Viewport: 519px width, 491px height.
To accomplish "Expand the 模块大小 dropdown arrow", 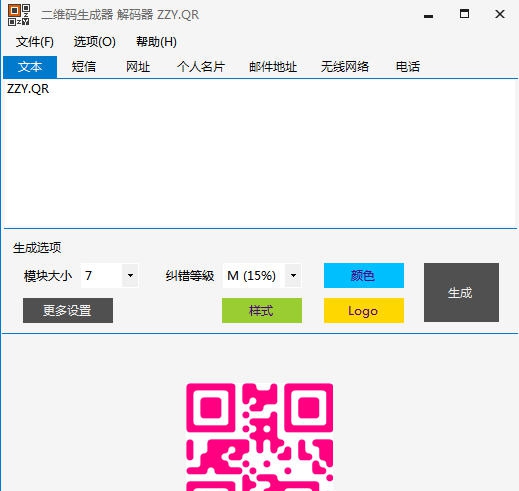I will pyautogui.click(x=130, y=275).
